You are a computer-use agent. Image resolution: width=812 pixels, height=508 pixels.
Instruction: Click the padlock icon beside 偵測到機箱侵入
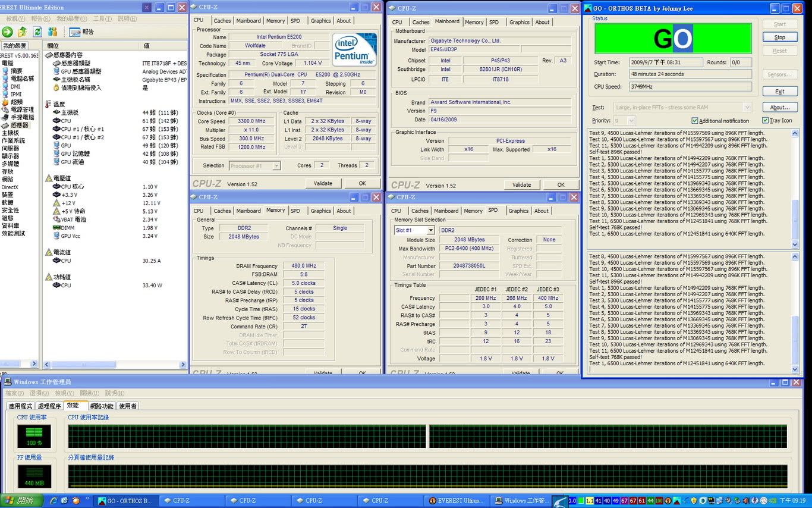(56, 87)
